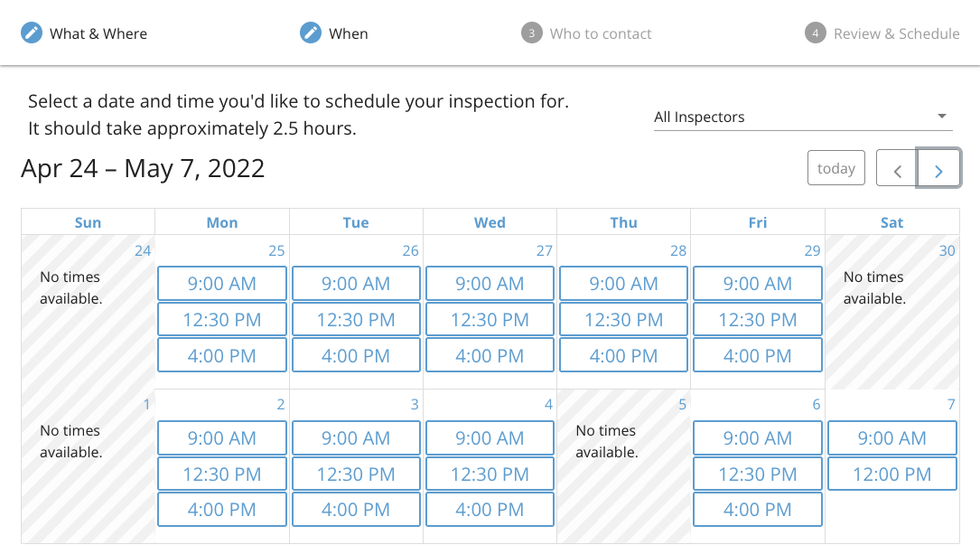Navigate to the previous week with left chevron

tap(896, 167)
